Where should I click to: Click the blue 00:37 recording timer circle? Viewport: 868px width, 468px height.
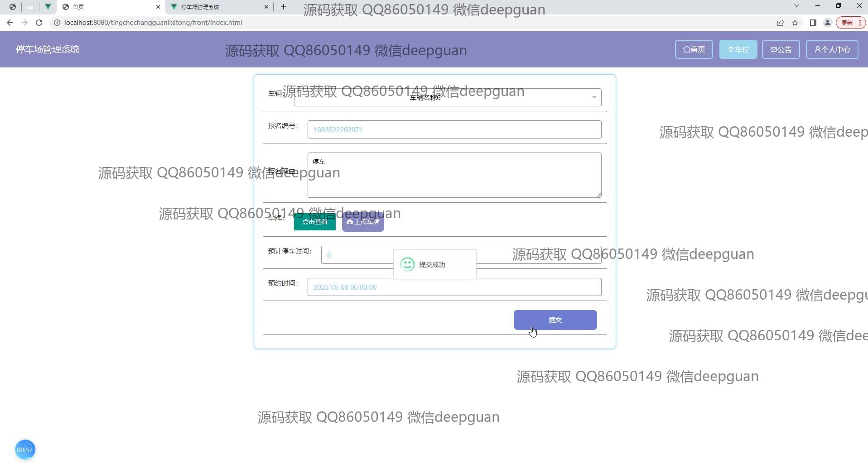coord(25,449)
